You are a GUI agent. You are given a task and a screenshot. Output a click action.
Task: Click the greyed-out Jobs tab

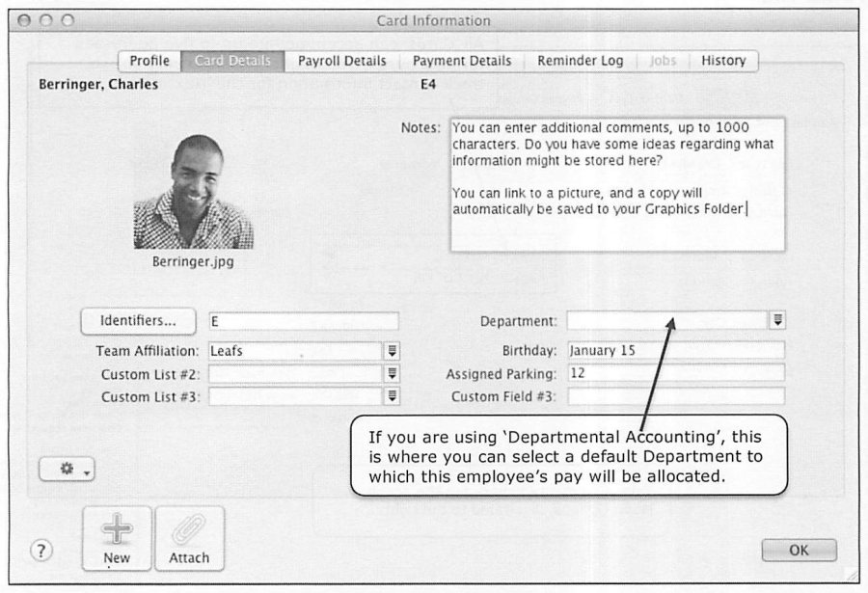coord(664,61)
